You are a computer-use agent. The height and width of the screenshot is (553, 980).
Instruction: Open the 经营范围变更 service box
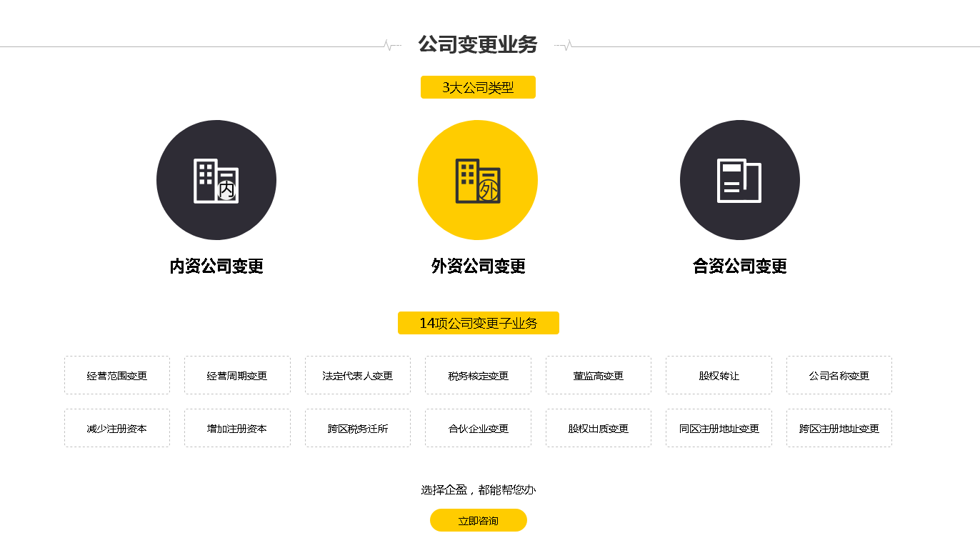coord(117,375)
